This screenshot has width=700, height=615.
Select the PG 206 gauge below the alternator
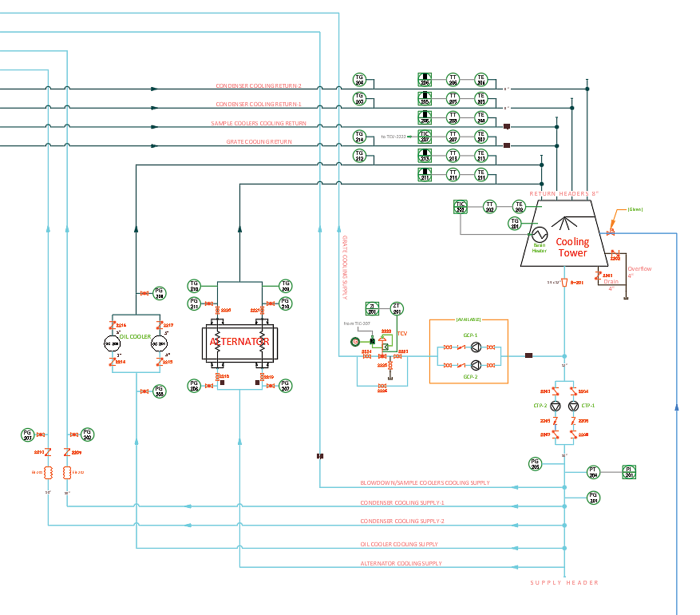pos(194,386)
